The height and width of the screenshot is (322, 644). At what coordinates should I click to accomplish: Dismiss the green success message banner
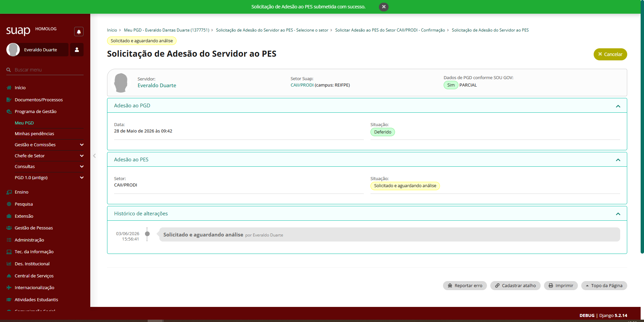point(384,7)
